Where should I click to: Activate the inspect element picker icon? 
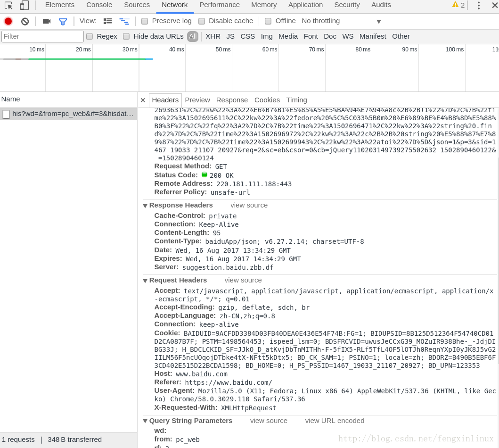(x=8, y=5)
